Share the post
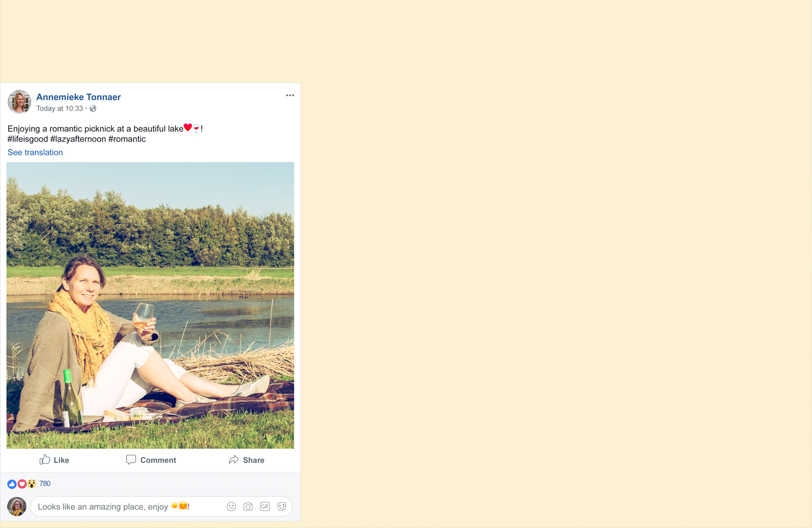 (x=247, y=460)
